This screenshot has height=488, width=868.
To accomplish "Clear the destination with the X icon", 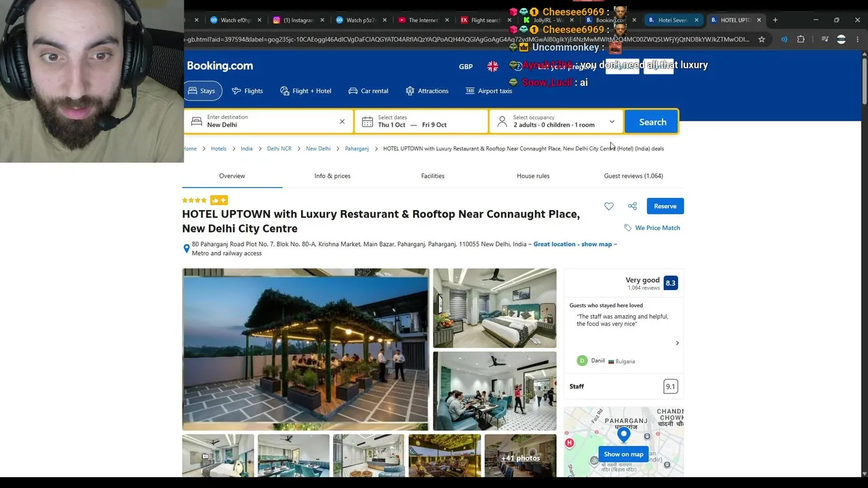I will [342, 122].
